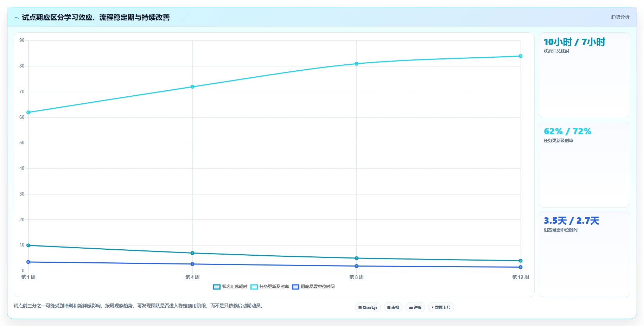
Task: Click 阻塞暴露中位时间 label inside the stat card
Action: 561,230
